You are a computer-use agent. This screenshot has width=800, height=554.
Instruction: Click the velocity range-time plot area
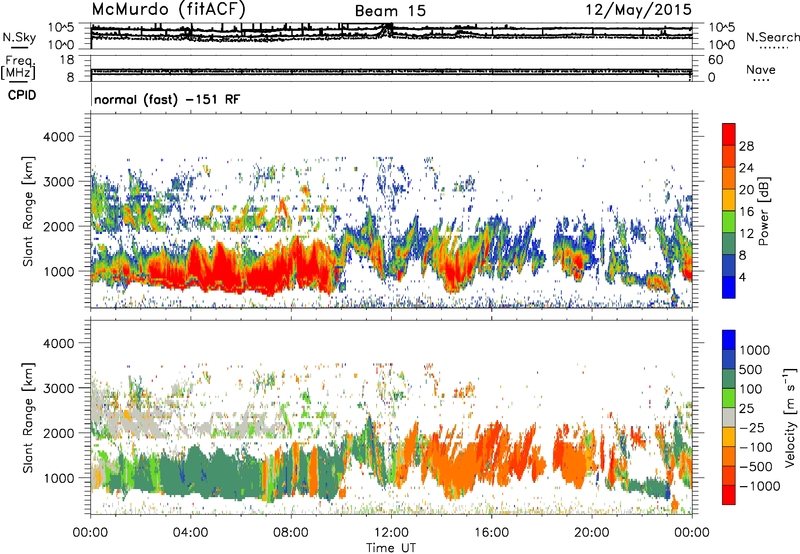[x=391, y=418]
